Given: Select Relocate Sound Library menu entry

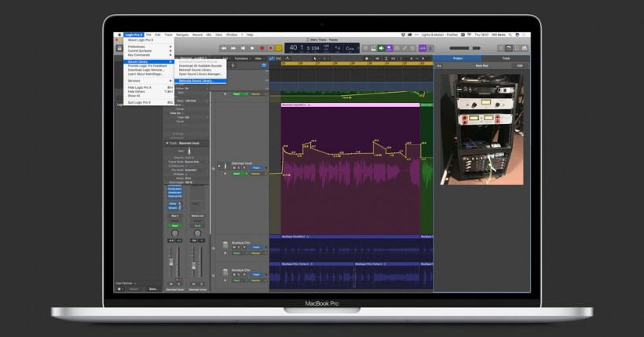Looking at the screenshot, I should [x=196, y=80].
